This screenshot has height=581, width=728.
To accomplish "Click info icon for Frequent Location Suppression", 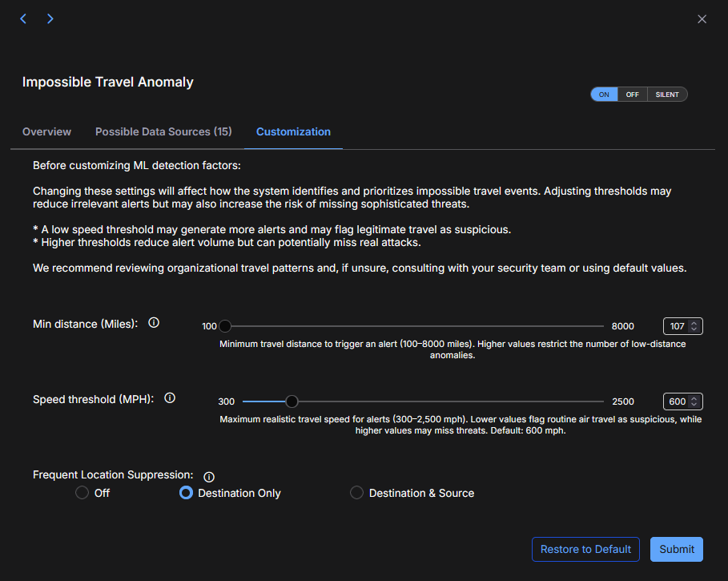I will [209, 476].
